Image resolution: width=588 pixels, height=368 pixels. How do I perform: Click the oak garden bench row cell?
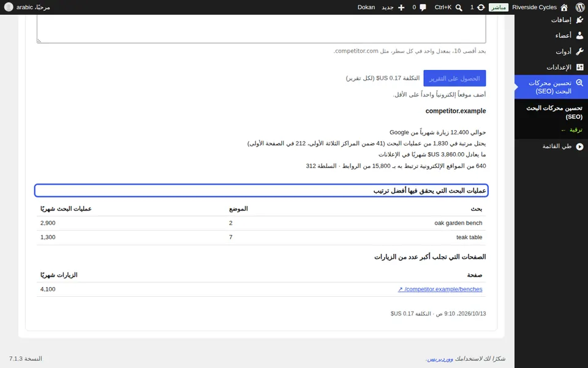pyautogui.click(x=458, y=223)
